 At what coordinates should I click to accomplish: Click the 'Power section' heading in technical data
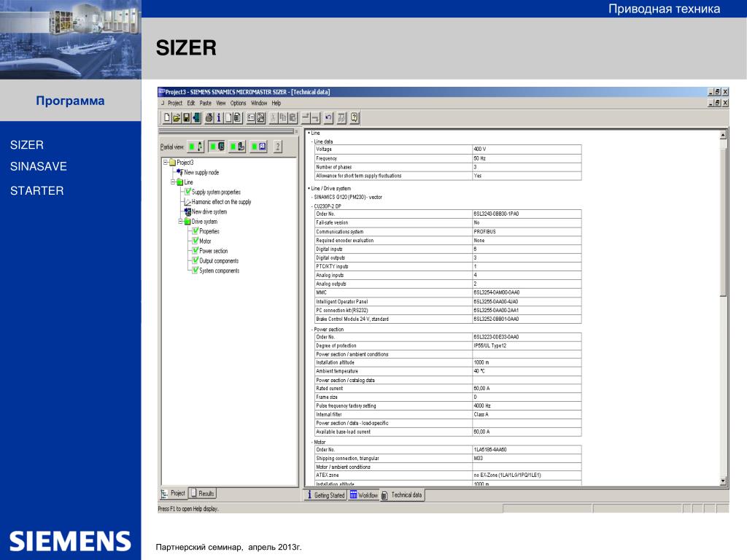pyautogui.click(x=329, y=329)
